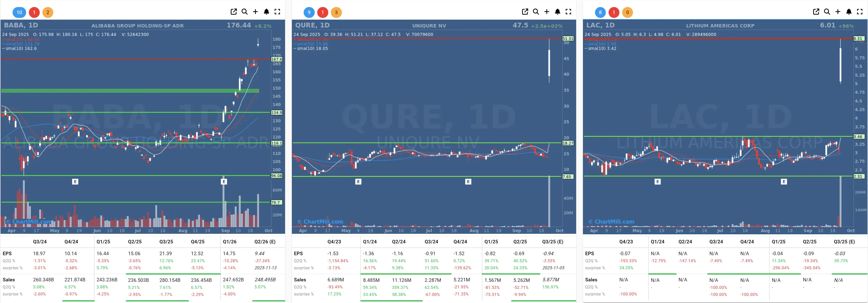The image size is (868, 303).
Task: Expand QURE chart to fullscreen
Action: click(x=568, y=12)
